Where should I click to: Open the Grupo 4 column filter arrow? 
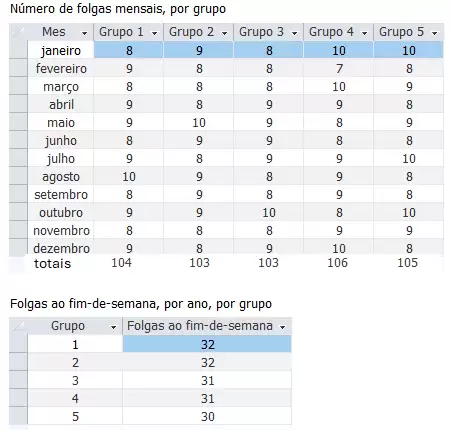[x=364, y=33]
